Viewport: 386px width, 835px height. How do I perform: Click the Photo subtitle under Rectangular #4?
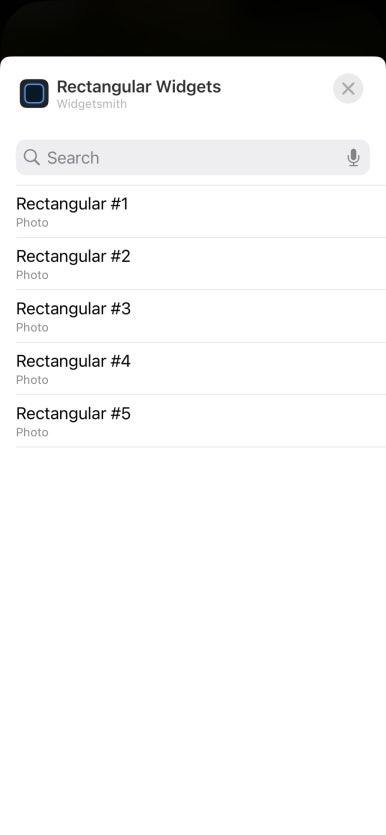point(32,380)
